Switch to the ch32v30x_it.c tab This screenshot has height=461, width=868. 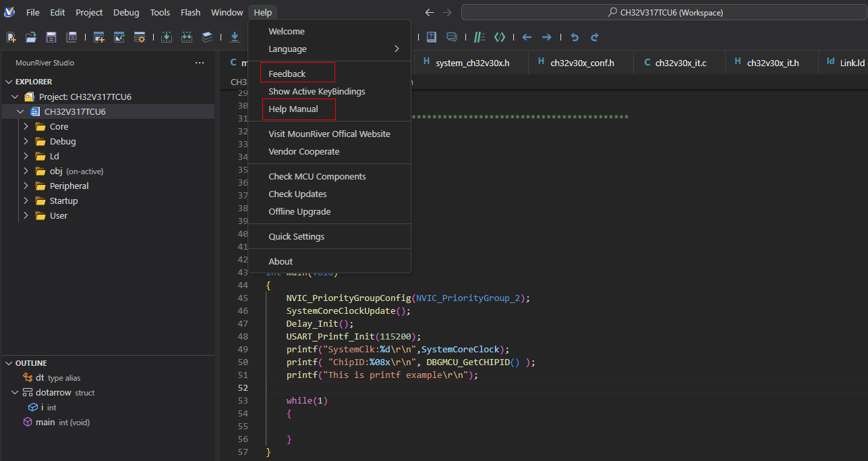pos(681,63)
